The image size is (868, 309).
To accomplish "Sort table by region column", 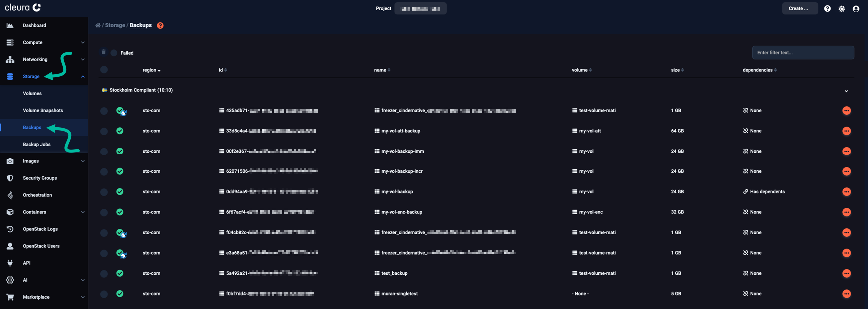I will [151, 70].
